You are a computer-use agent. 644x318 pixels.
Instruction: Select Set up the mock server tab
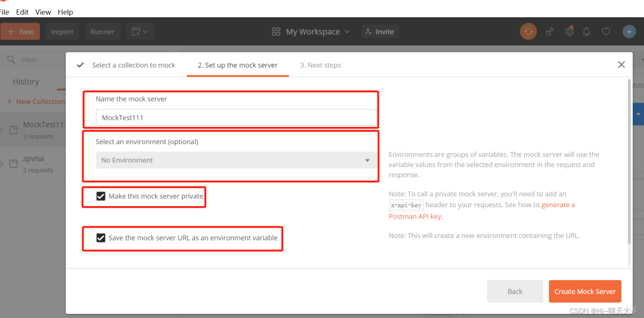(237, 65)
